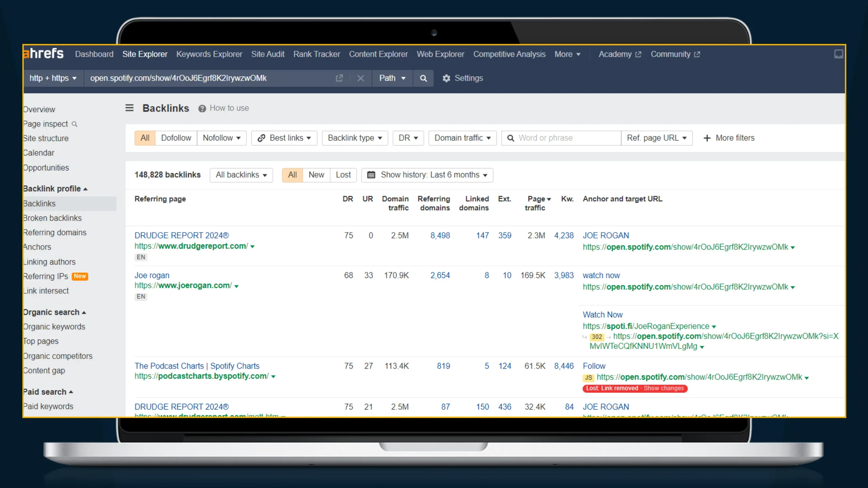Select the Dofollow filter toggle
Screen dimensions: 868x488
[176, 138]
